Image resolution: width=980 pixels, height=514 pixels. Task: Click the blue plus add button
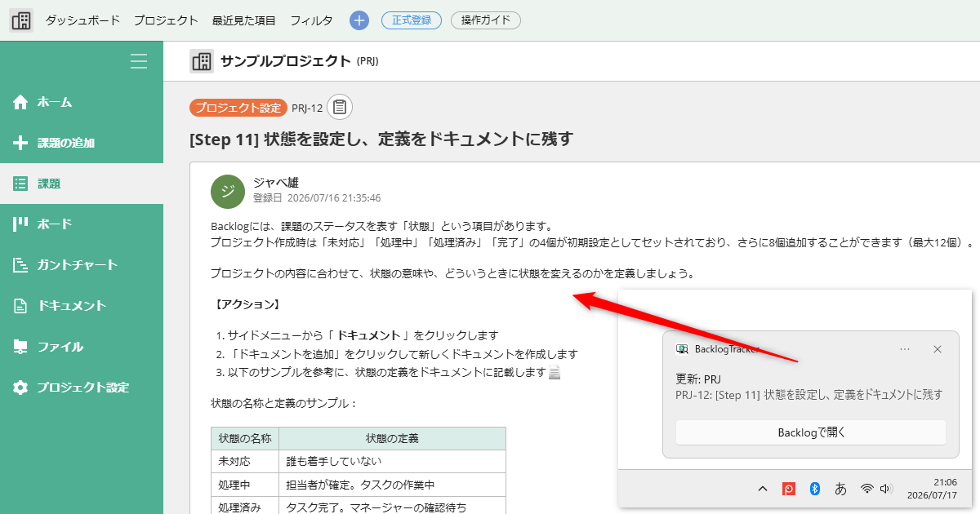[359, 20]
